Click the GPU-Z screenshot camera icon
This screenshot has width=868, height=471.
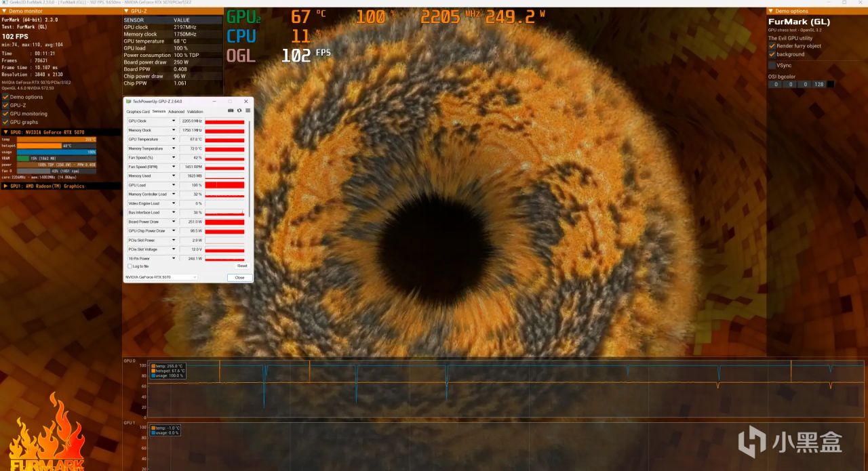pos(231,110)
